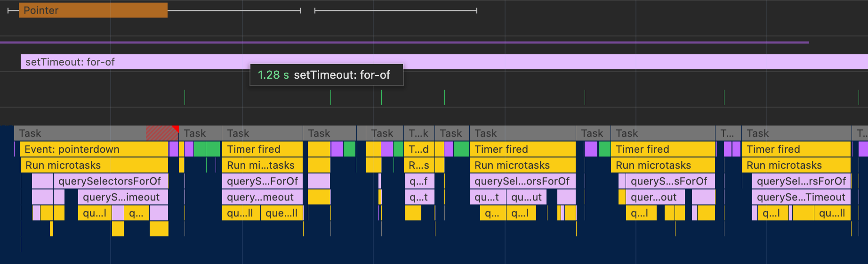Select the qu...ut call frame

coord(526,198)
